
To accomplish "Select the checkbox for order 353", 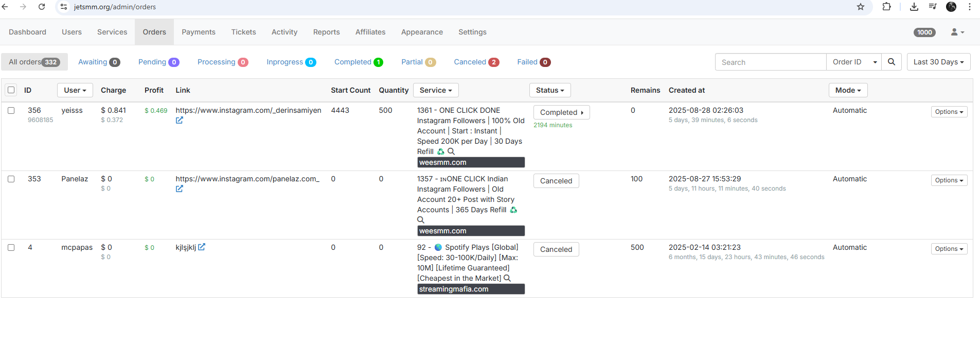I will coord(11,179).
